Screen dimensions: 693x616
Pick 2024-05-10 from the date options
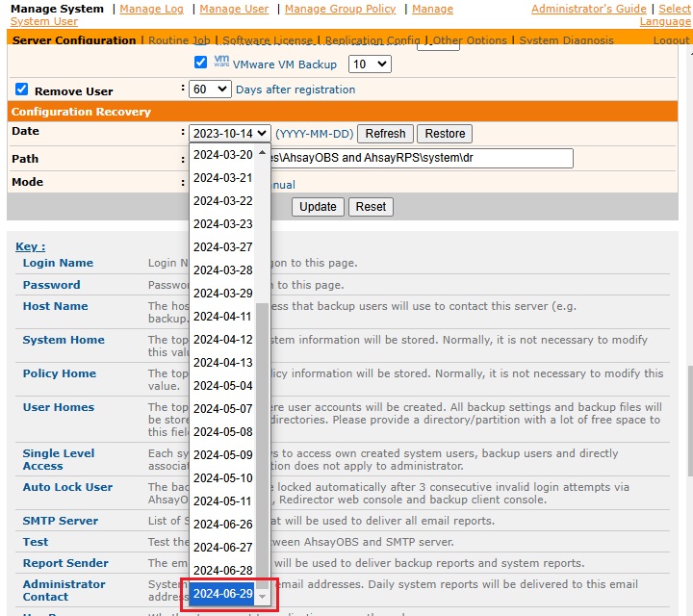(x=223, y=478)
